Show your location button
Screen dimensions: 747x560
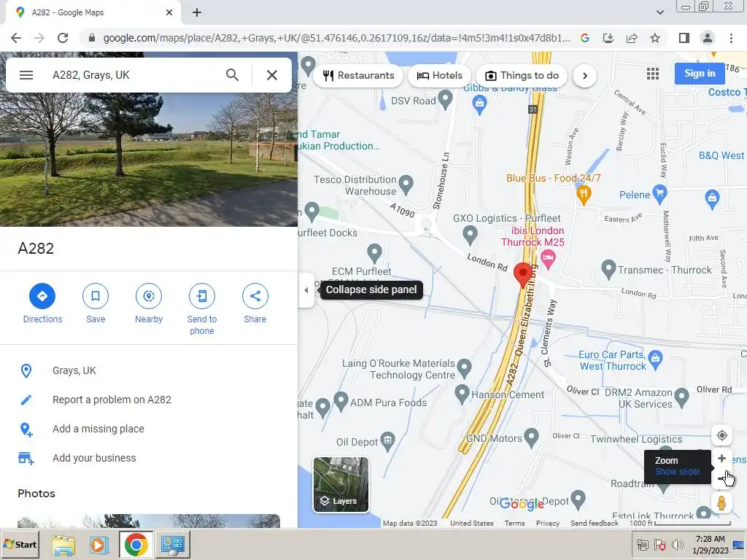coord(721,435)
